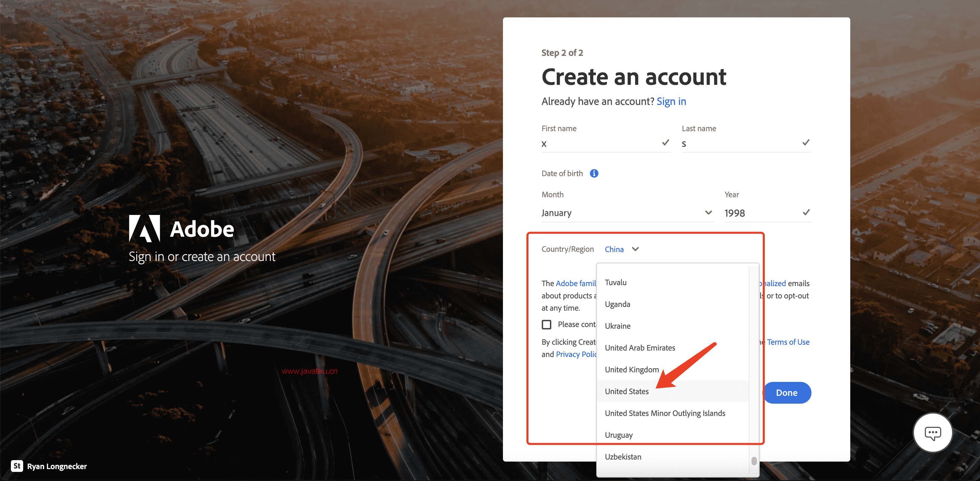Click the Adobe Stock St badge icon

point(17,466)
